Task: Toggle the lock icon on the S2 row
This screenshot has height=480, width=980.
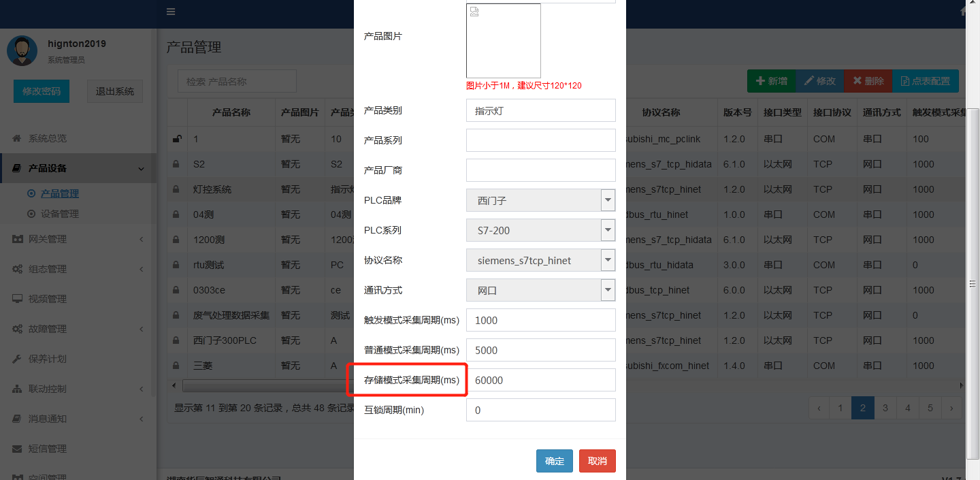Action: (x=176, y=163)
